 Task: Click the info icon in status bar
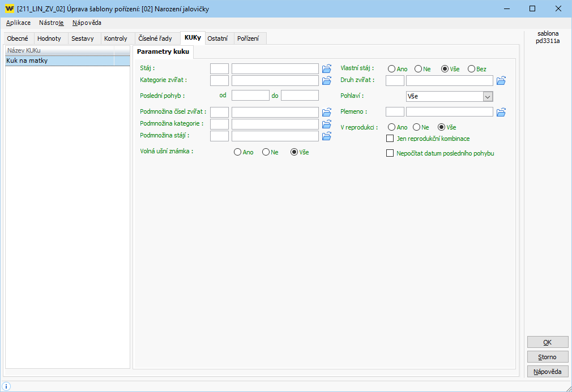pos(7,386)
